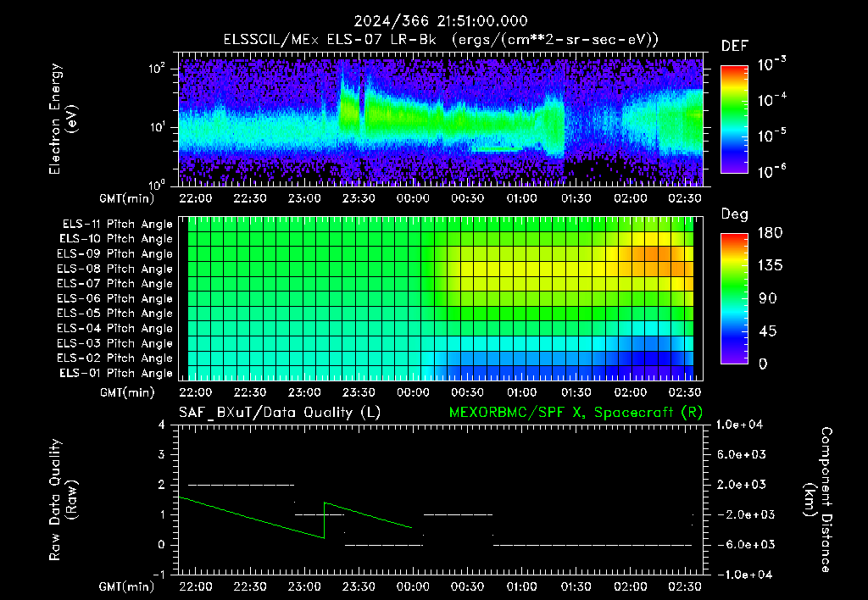
Task: Click GMT(min) label under the electron spectrogram
Action: 127,198
